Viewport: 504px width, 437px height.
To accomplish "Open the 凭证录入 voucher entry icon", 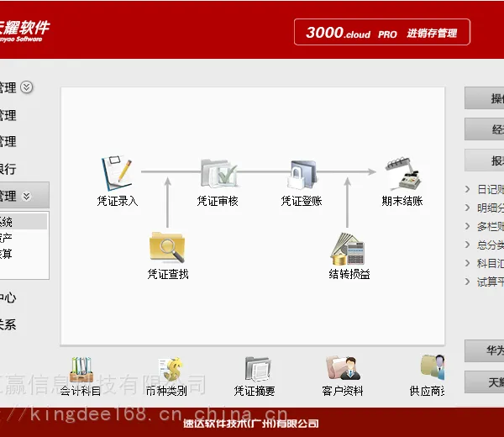I will point(117,174).
